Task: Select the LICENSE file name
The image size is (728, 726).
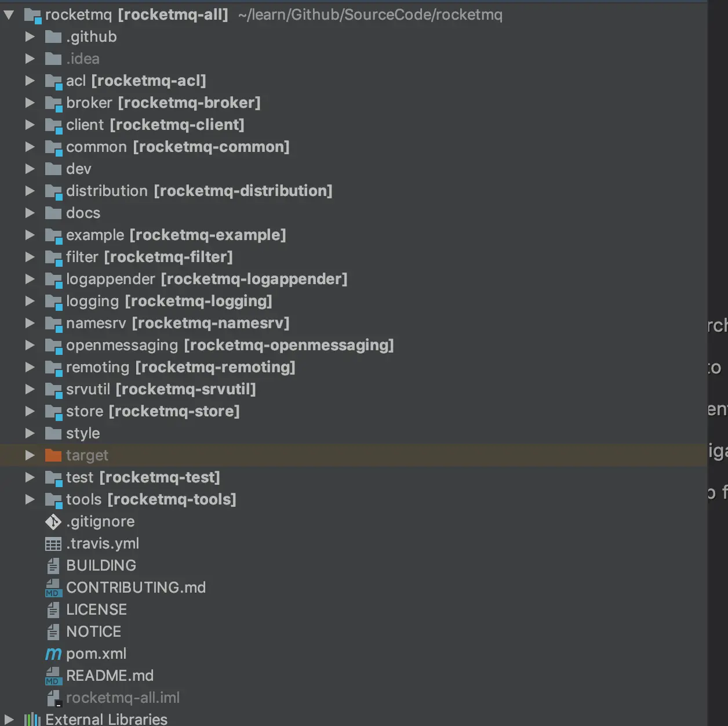Action: click(x=97, y=609)
